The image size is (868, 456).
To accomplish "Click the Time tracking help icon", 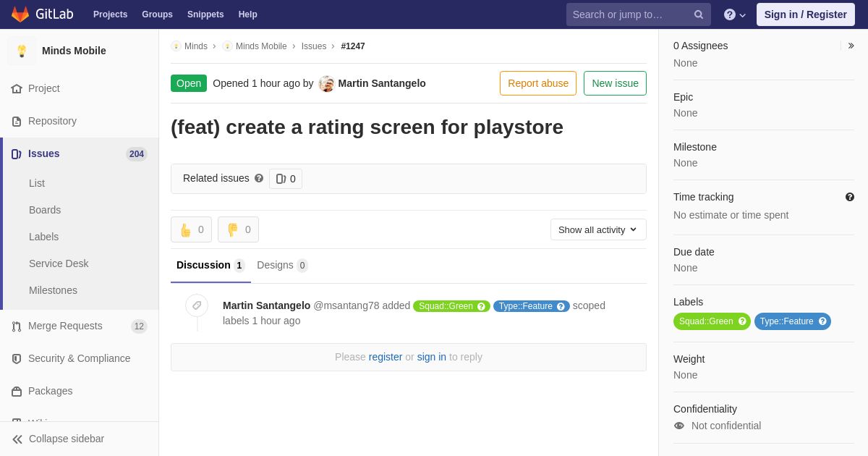I will pyautogui.click(x=850, y=197).
